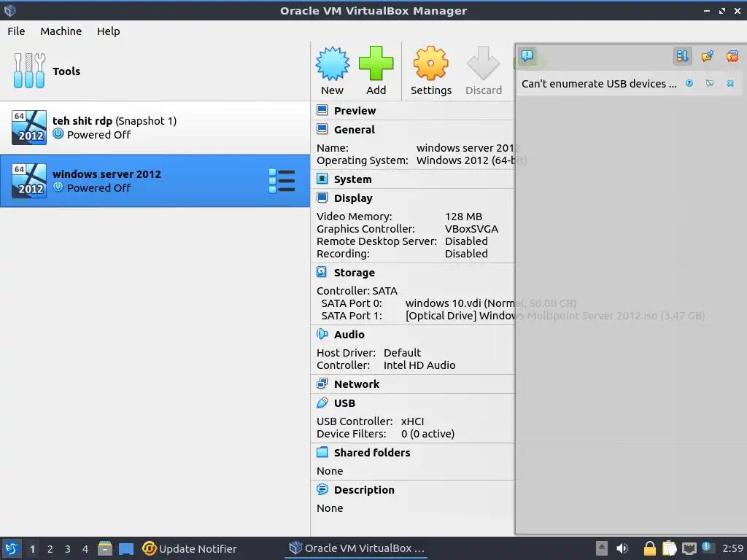Click the Preview section header
The height and width of the screenshot is (560, 747).
[355, 111]
